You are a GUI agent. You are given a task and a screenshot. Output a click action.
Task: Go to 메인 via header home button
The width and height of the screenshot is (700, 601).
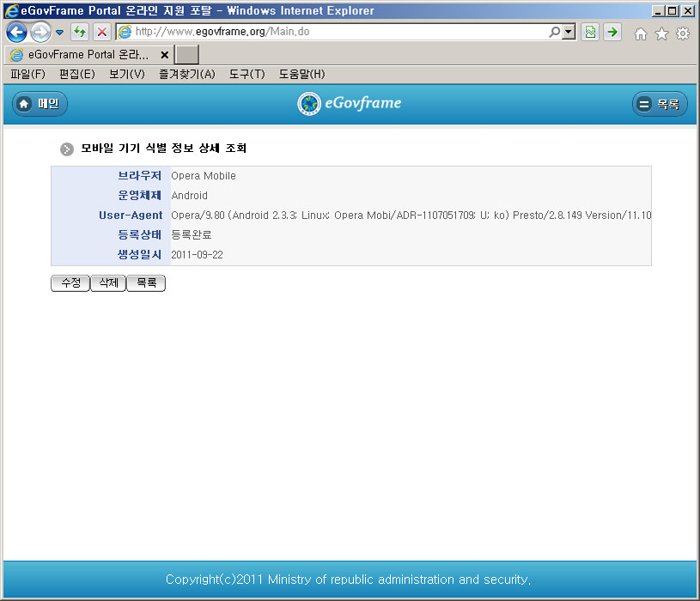[x=40, y=104]
